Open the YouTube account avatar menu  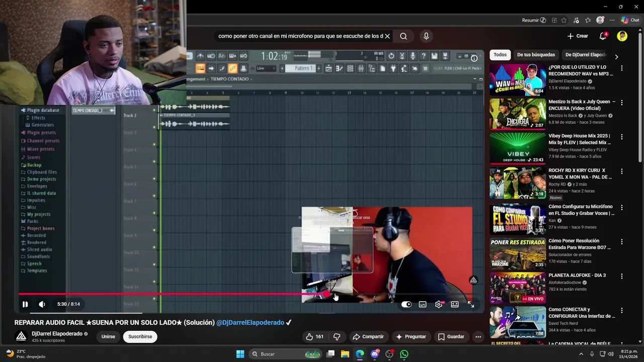coord(622,36)
